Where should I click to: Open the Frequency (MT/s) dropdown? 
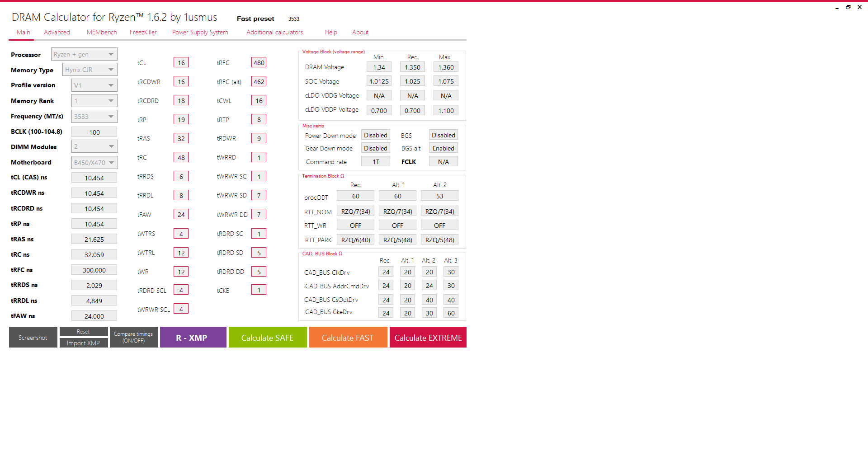(x=94, y=117)
